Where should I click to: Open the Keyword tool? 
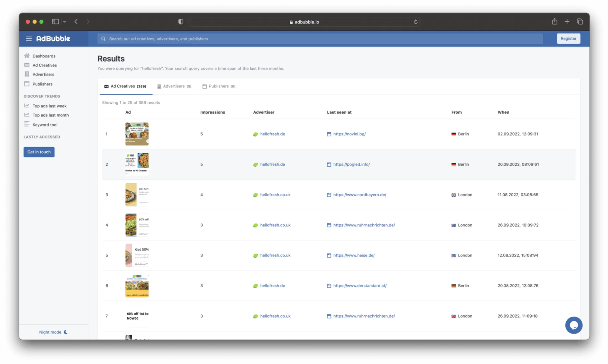pyautogui.click(x=45, y=125)
